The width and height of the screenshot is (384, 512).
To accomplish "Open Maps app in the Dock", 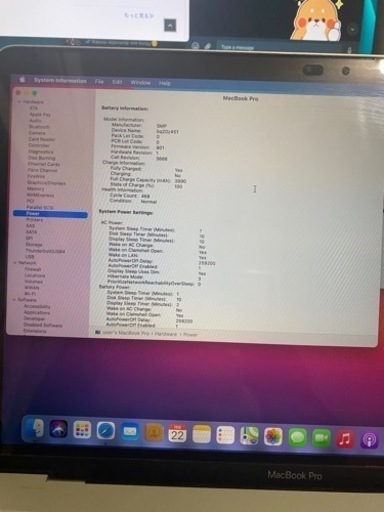I will click(x=249, y=436).
